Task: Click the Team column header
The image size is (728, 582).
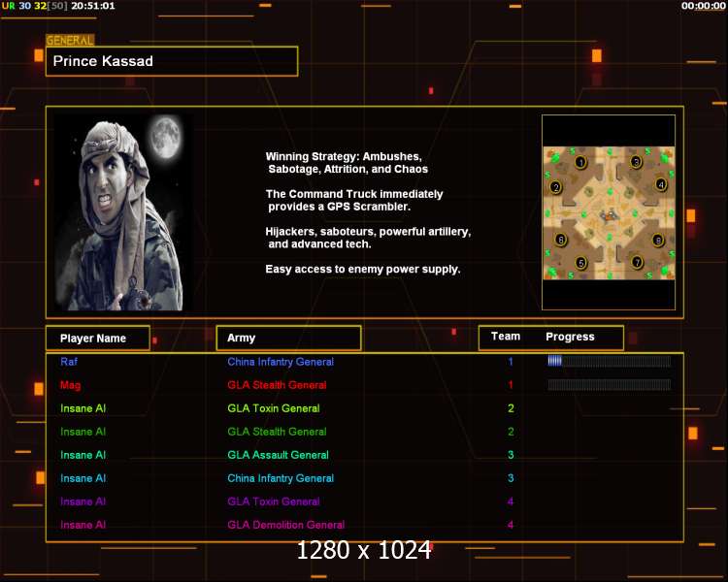Action: (506, 337)
